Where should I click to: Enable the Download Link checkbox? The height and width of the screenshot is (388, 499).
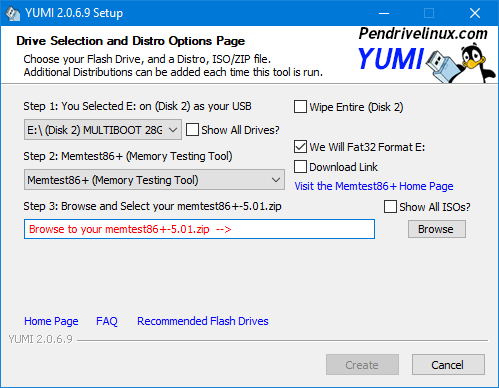click(x=300, y=167)
